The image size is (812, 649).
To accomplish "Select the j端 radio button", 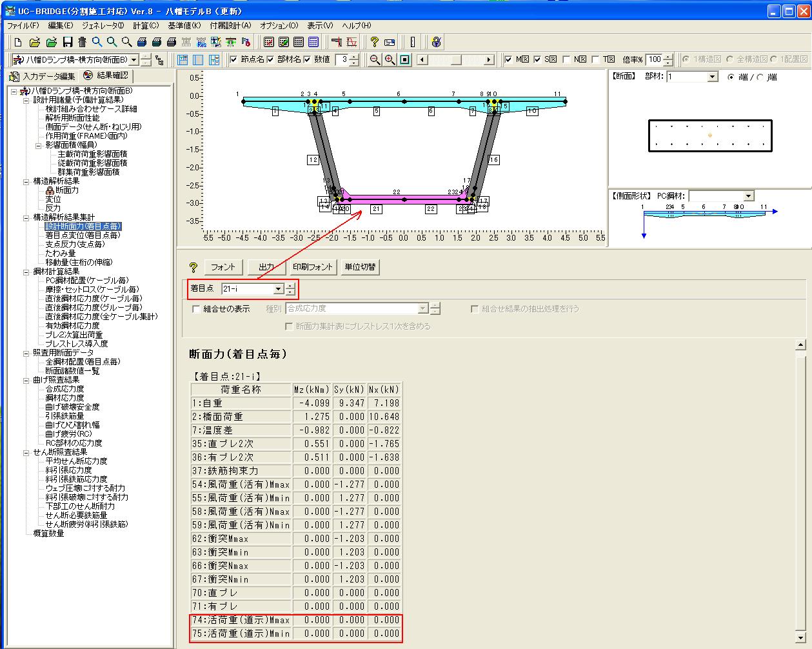I will 761,77.
